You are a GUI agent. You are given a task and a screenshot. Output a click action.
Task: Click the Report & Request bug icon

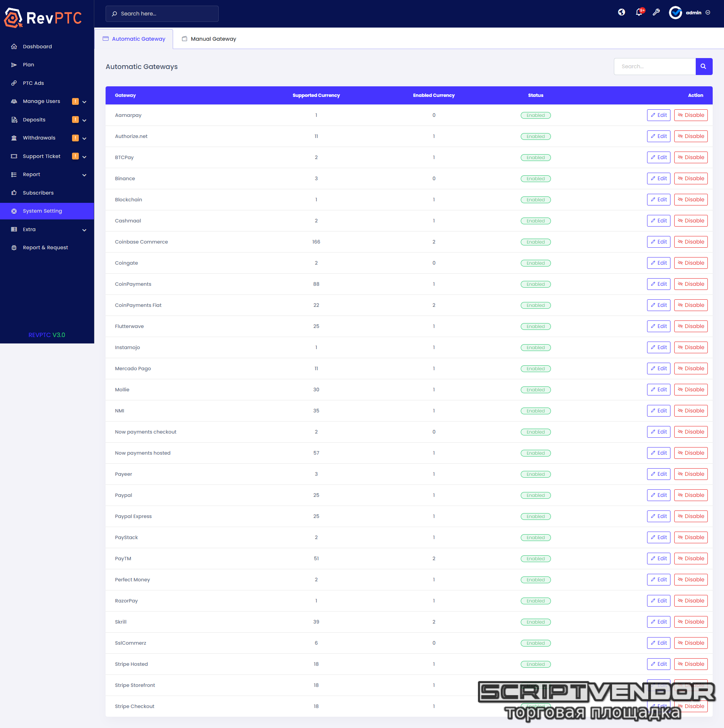(x=14, y=248)
